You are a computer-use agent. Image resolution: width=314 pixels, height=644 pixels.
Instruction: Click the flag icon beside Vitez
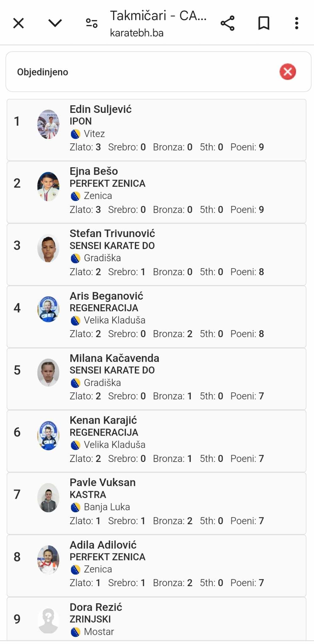coord(75,134)
